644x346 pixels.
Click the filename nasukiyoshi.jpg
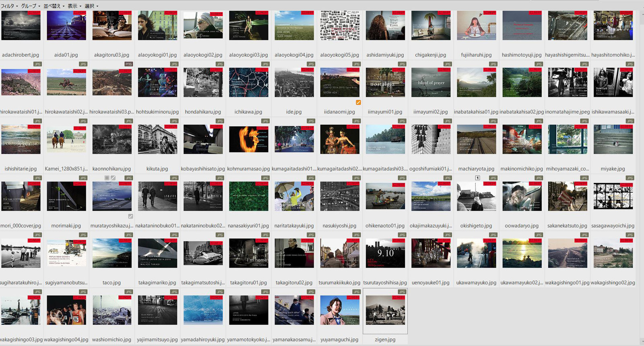(340, 226)
